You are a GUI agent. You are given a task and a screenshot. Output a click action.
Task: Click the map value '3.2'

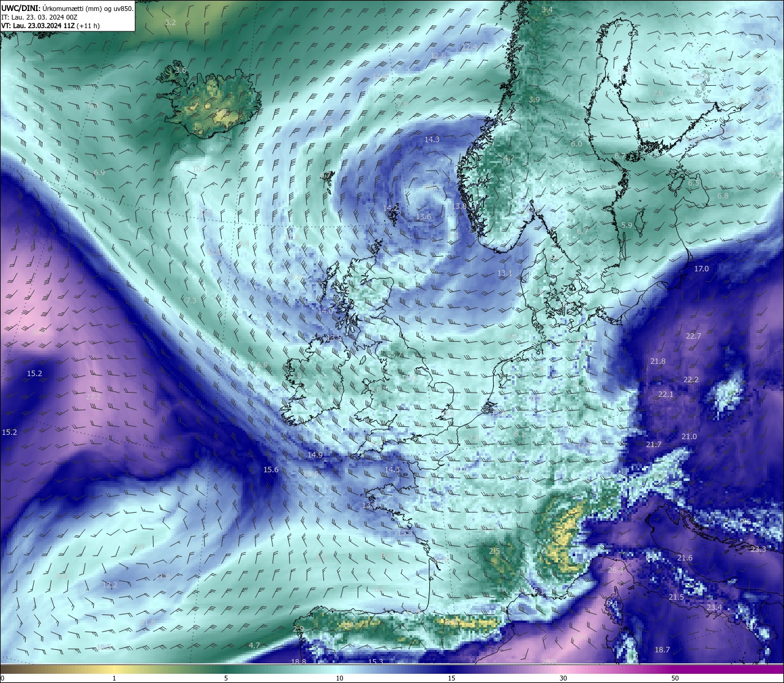click(170, 23)
